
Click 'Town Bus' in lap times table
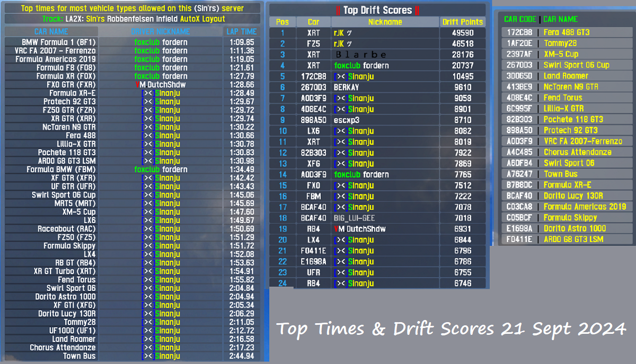[x=79, y=356]
